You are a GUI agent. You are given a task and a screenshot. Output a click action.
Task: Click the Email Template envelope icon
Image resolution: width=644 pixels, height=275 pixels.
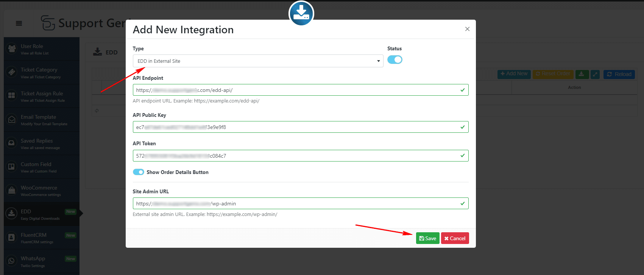point(12,120)
